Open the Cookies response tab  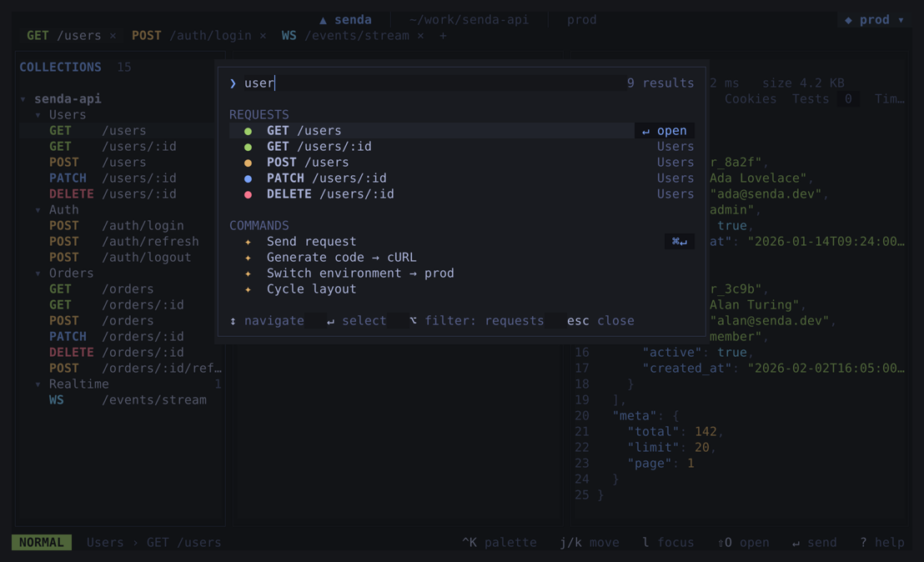click(751, 99)
